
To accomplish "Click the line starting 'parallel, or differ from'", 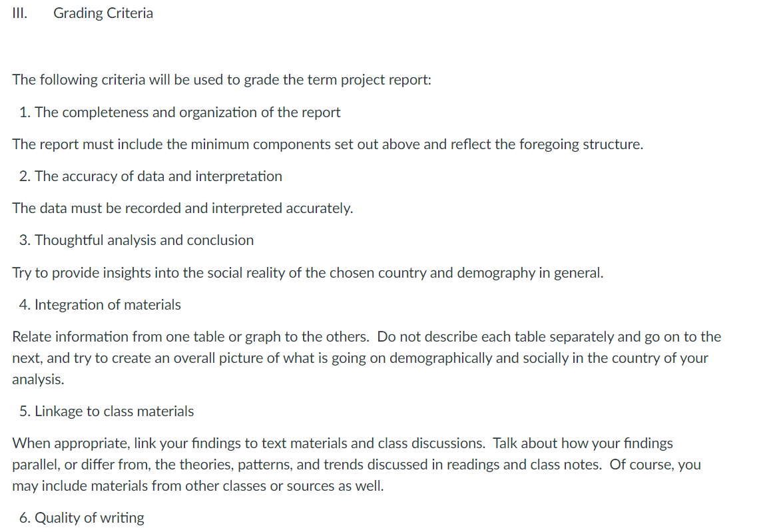I will [x=357, y=465].
